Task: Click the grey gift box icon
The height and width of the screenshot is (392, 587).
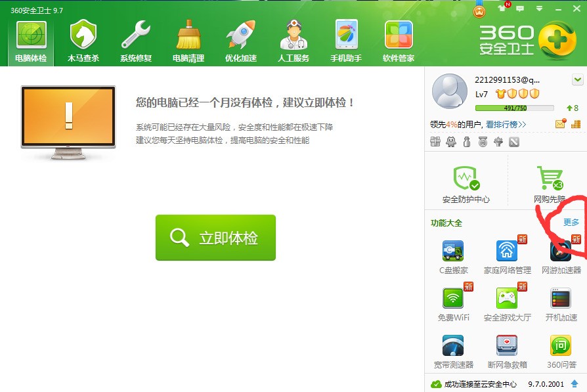Action: (435, 142)
